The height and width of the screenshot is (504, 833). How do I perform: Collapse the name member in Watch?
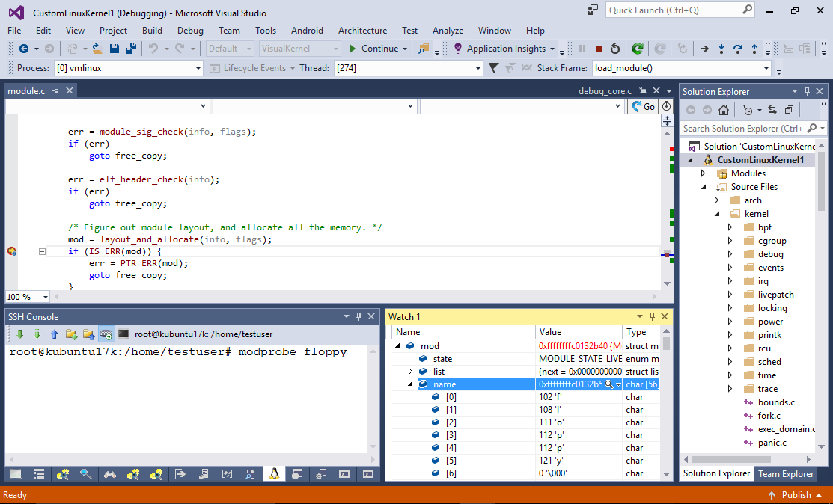410,384
